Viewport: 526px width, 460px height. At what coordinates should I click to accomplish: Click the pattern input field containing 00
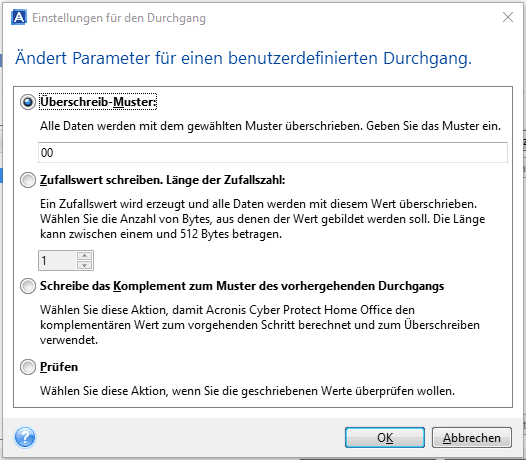tap(273, 153)
